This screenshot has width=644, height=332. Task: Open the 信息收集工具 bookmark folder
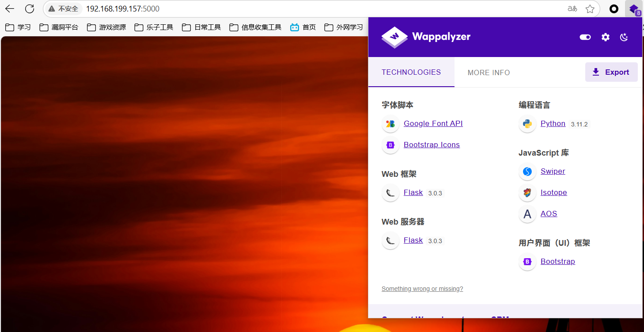click(x=255, y=27)
